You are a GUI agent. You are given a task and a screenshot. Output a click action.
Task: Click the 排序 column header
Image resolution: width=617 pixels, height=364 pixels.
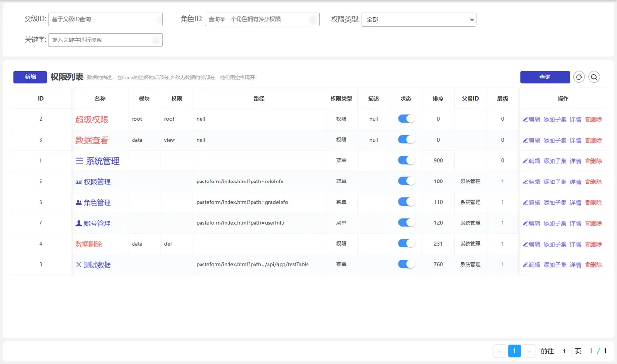click(438, 98)
